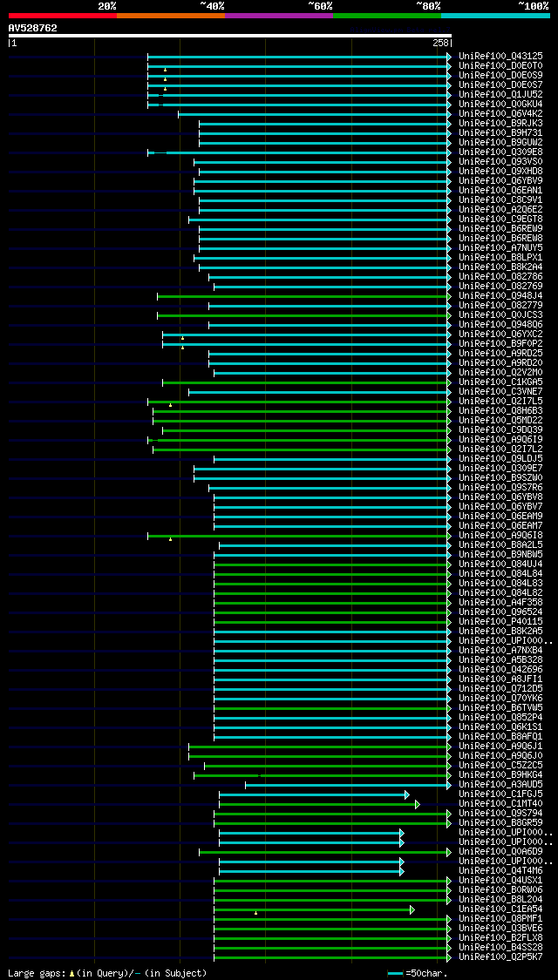Select the UniRef100_C1KGA5 label
This screenshot has height=980, width=558.
(x=500, y=382)
